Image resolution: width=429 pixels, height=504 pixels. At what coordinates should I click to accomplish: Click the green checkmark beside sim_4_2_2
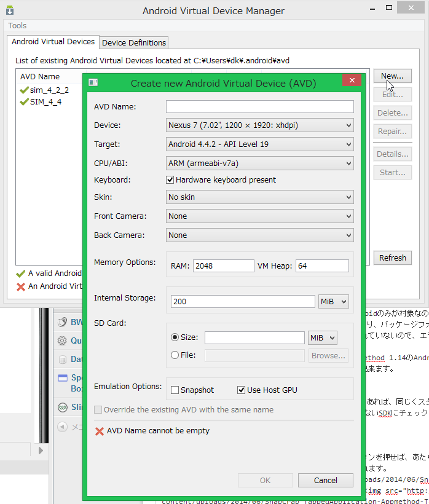[x=24, y=90]
